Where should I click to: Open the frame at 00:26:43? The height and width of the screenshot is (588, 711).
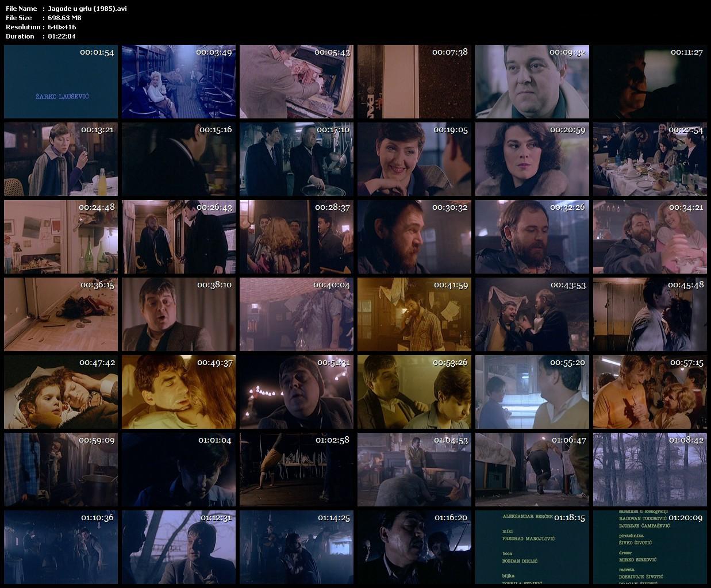(x=179, y=237)
